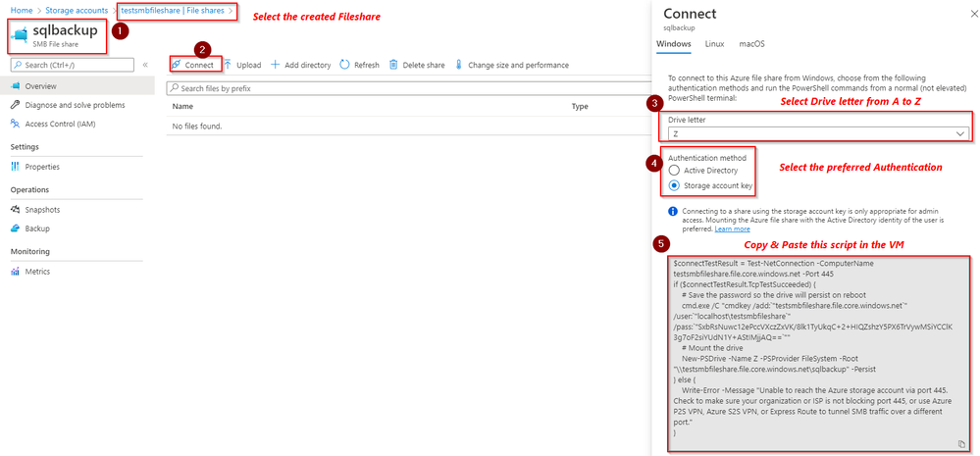Select Active Directory authentication
This screenshot has width=980, height=456.
[x=674, y=170]
